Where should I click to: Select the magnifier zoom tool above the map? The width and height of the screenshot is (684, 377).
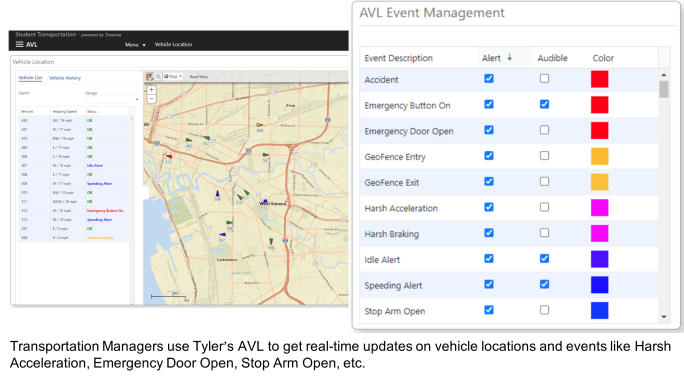(x=158, y=76)
